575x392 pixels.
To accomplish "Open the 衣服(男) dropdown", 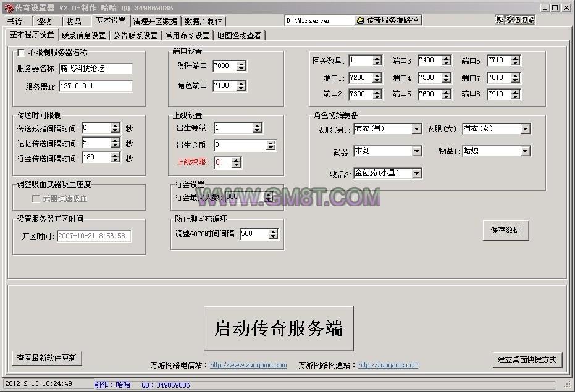I will coord(416,129).
